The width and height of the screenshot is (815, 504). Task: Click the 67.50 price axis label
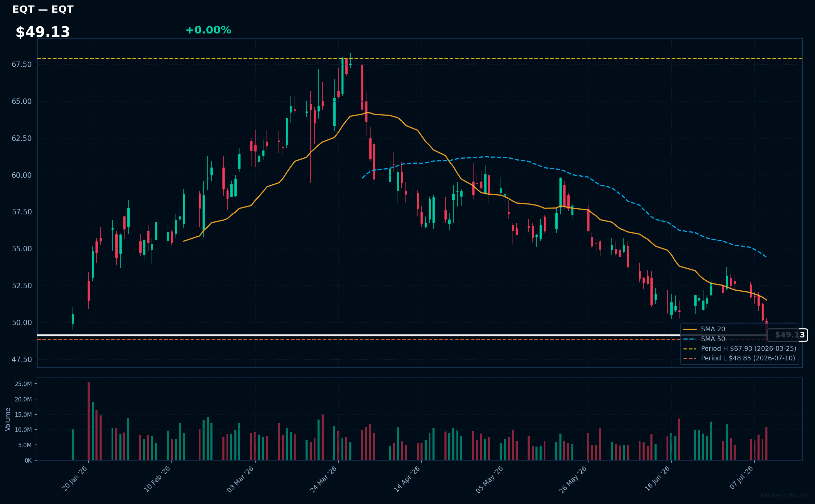pyautogui.click(x=22, y=65)
